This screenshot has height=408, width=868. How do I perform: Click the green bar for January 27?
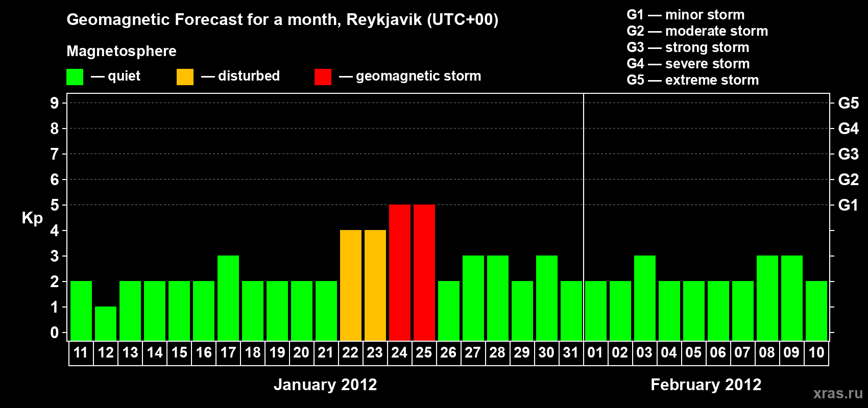tap(473, 298)
